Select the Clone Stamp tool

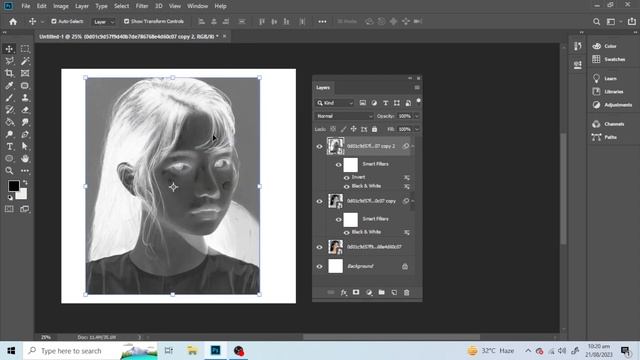click(25, 98)
